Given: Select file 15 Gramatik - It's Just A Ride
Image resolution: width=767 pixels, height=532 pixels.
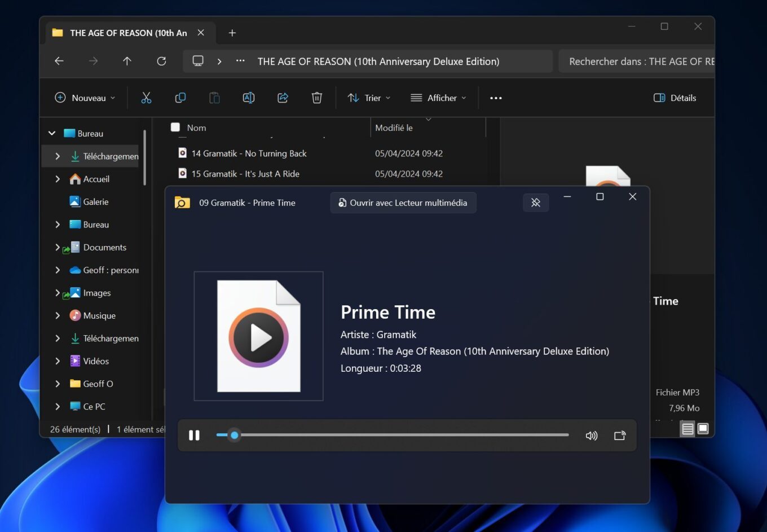Looking at the screenshot, I should pyautogui.click(x=245, y=174).
